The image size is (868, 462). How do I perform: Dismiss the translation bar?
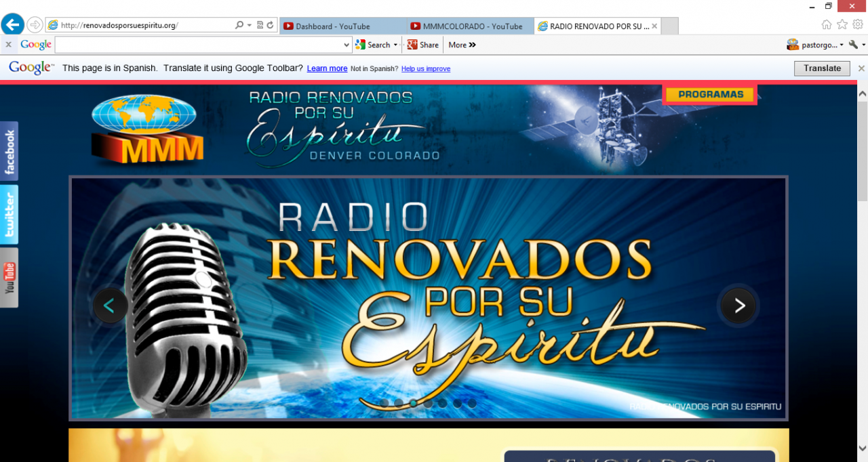[x=861, y=68]
